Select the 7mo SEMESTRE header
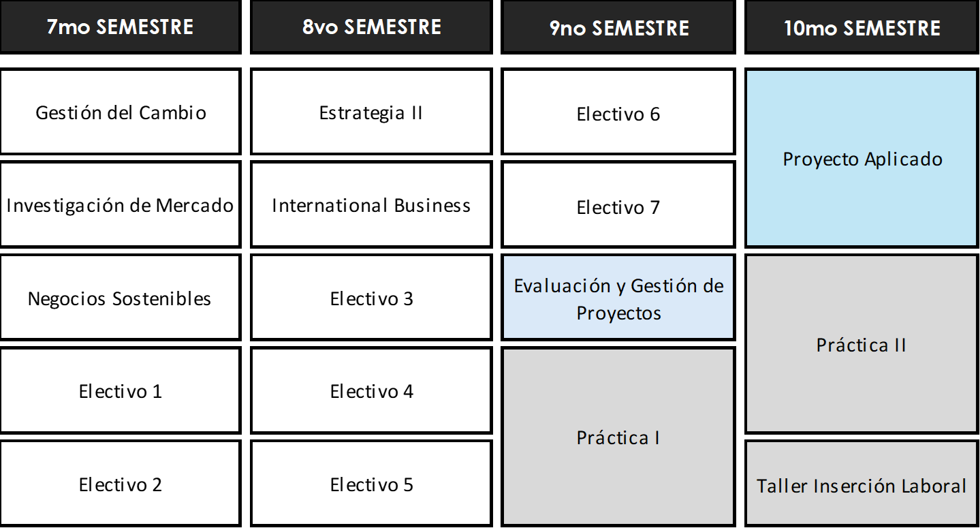The width and height of the screenshot is (980, 528). (121, 27)
